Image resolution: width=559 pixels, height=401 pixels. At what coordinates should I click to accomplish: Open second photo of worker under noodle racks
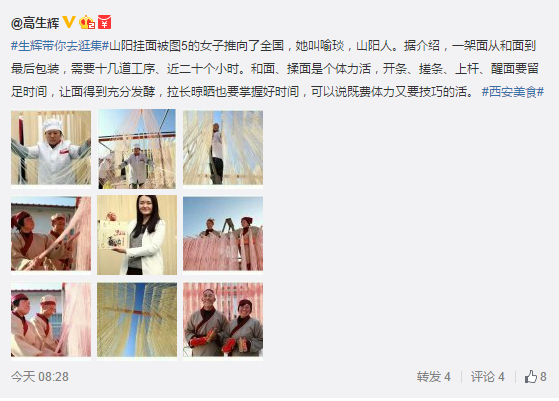click(137, 149)
